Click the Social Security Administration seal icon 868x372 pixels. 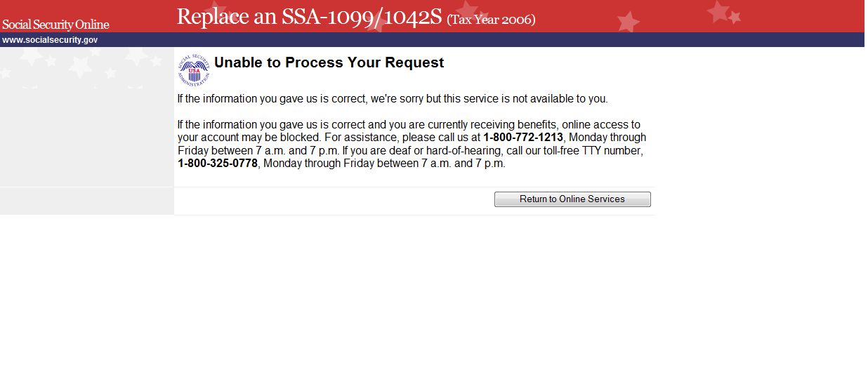tap(194, 69)
